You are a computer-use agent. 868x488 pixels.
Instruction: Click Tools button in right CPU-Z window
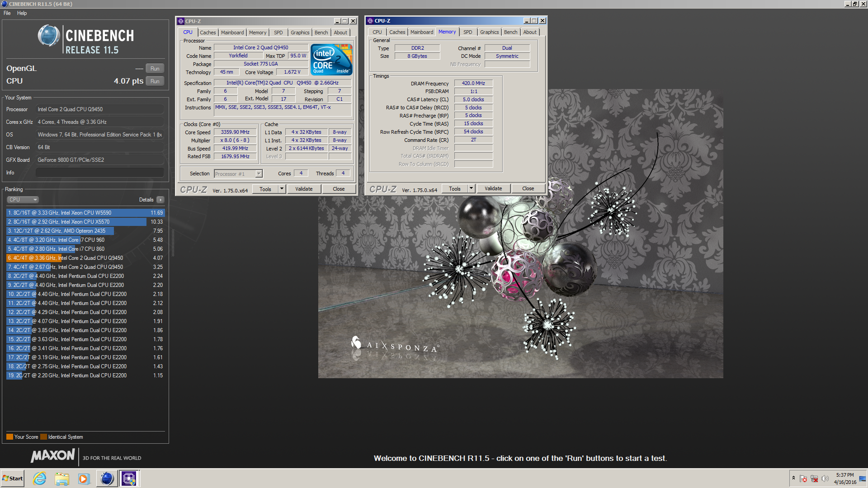[455, 188]
